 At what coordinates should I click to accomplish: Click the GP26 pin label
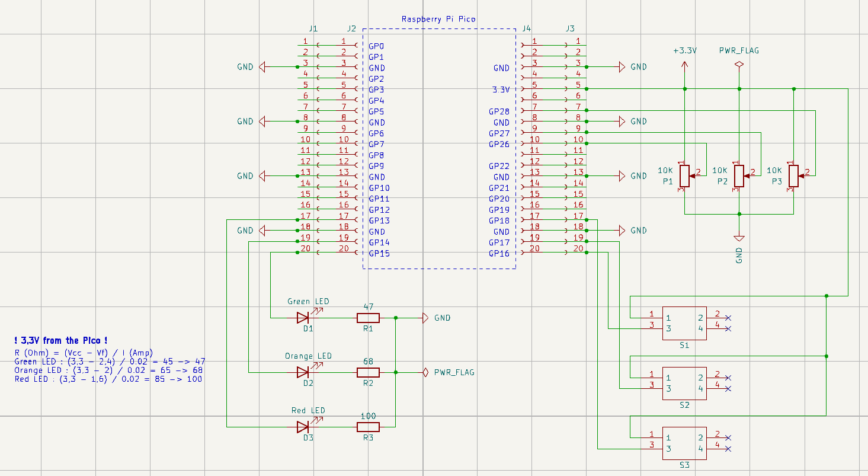tap(499, 144)
